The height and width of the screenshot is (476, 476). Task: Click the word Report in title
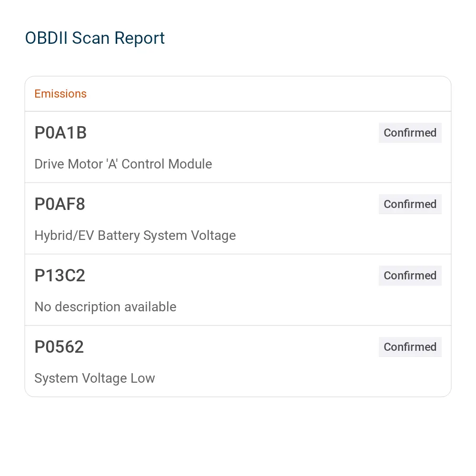tap(139, 38)
